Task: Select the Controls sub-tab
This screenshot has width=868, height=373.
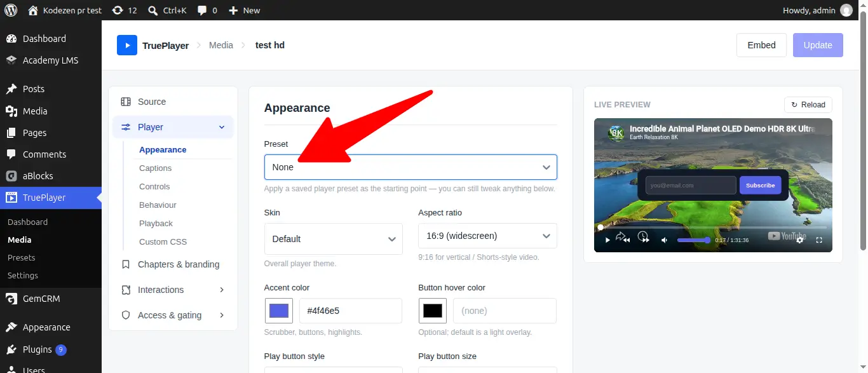Action: point(154,187)
